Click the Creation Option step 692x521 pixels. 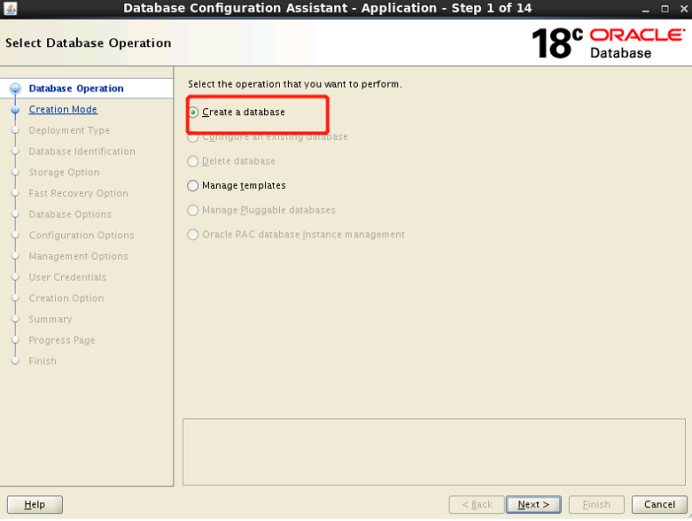pos(66,298)
